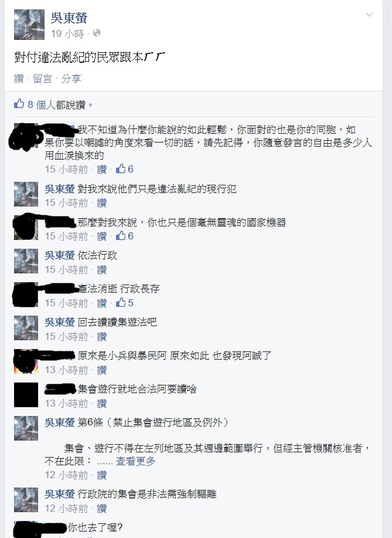Click avatar beside 行政院的集會是非法 comment
This screenshot has height=538, width=392.
pos(26,500)
